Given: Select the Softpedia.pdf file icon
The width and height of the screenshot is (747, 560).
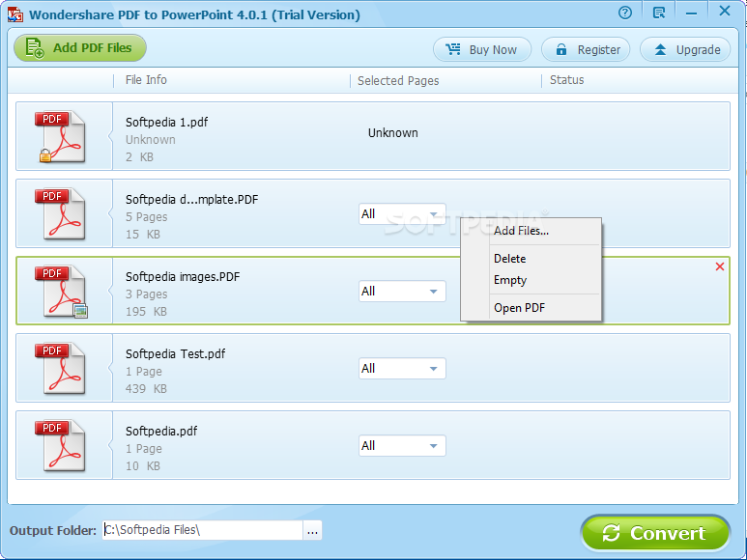Looking at the screenshot, I should pos(60,445).
